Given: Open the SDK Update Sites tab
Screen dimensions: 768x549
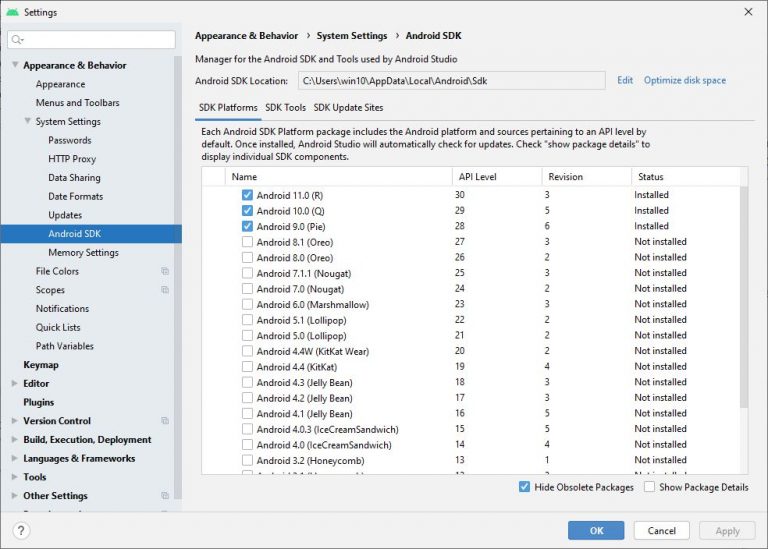Looking at the screenshot, I should click(x=348, y=108).
